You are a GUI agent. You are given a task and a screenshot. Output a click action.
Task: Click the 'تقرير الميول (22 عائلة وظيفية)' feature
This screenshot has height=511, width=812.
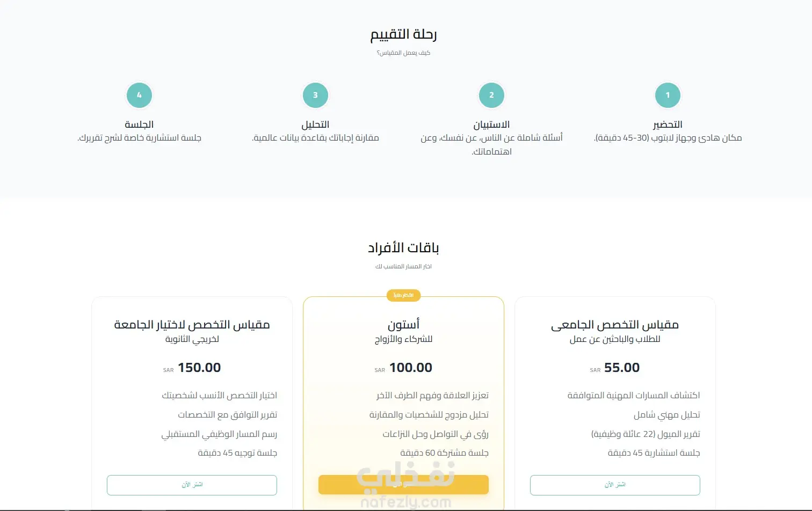pos(646,434)
